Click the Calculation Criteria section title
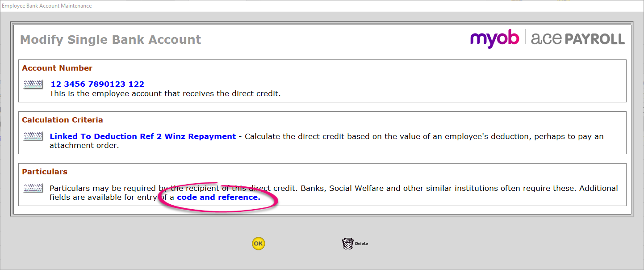This screenshot has height=270, width=644. coord(63,120)
